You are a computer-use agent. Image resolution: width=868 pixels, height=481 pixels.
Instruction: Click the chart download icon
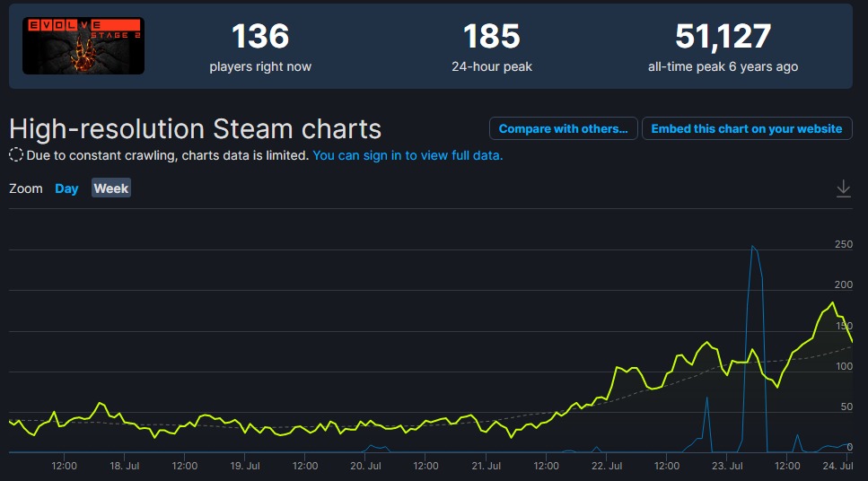coord(843,188)
